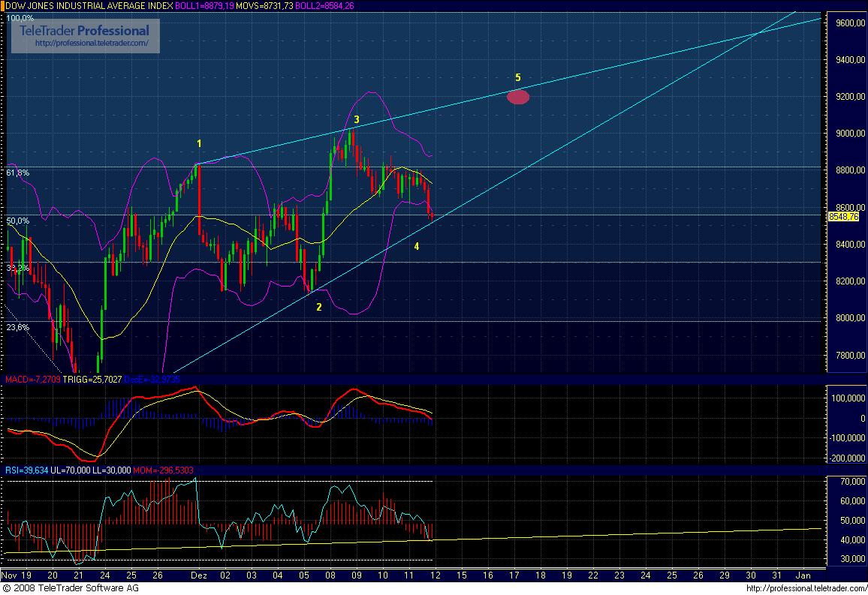
Task: Select the LL=30,000 lower limit label
Action: tap(111, 470)
